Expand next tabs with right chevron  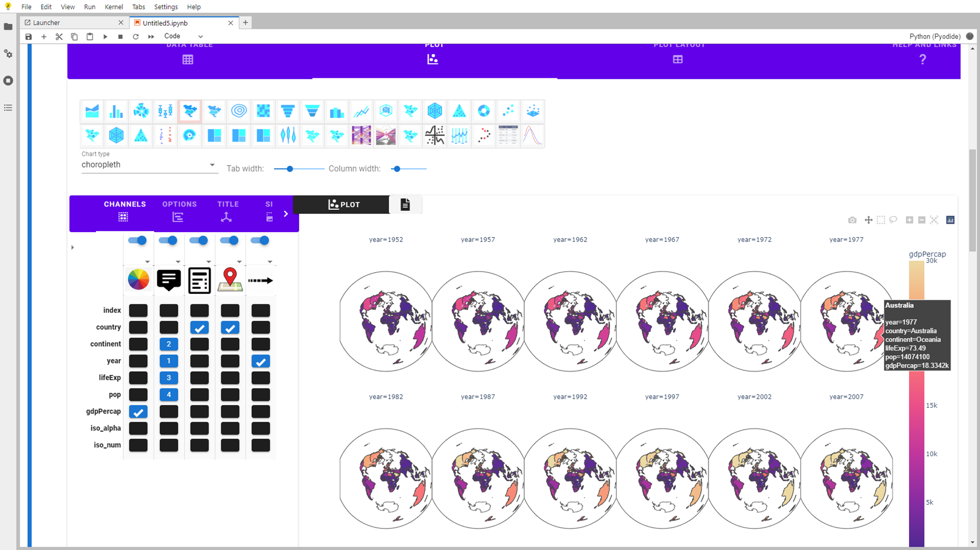click(286, 214)
